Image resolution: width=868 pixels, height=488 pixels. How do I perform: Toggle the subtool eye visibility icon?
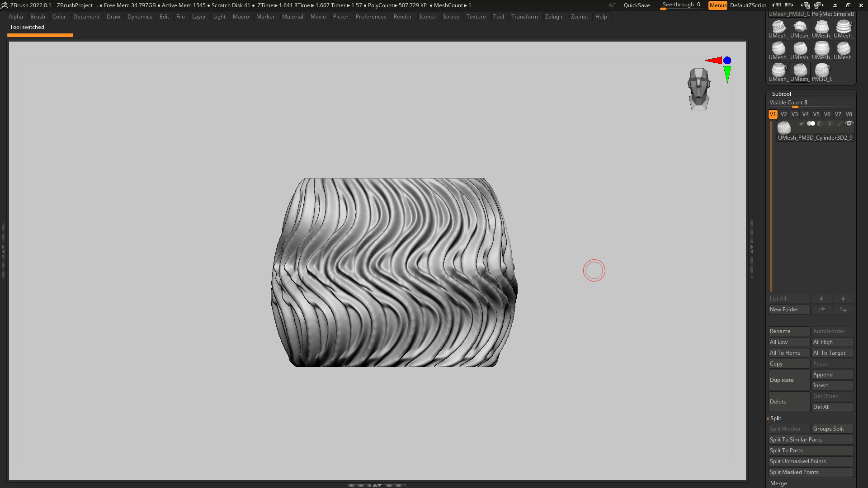849,123
